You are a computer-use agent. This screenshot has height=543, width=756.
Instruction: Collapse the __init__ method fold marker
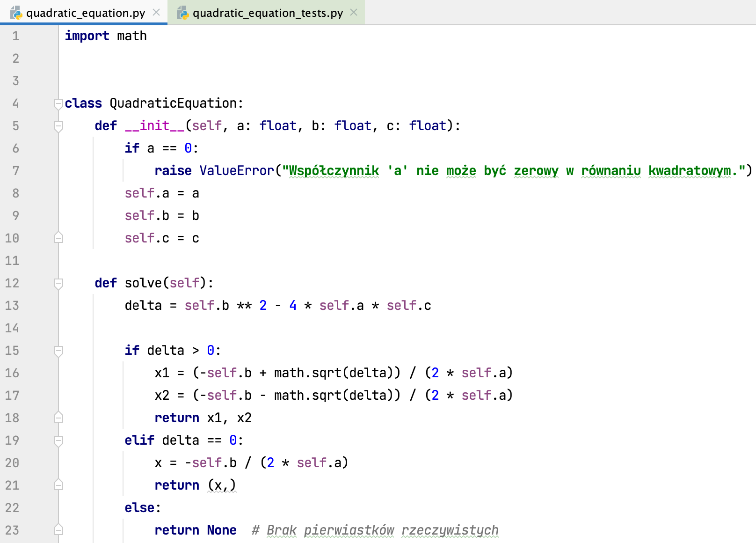coord(58,126)
